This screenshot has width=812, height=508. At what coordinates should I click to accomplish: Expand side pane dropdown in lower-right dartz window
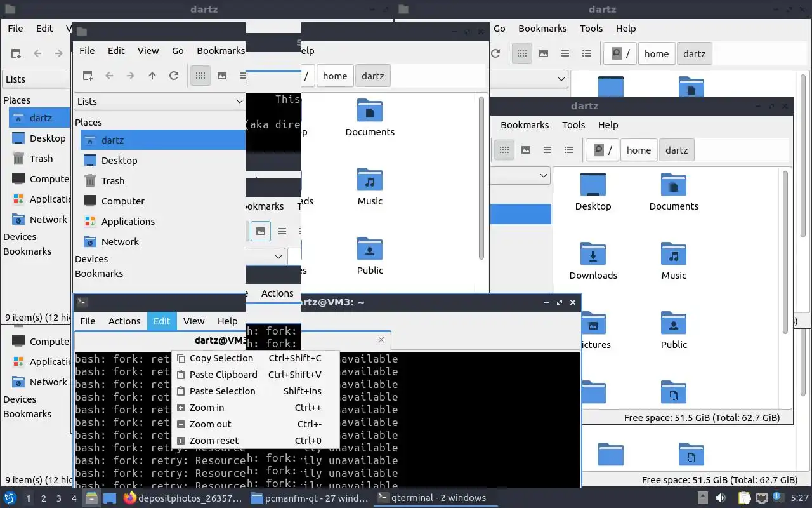pos(520,175)
